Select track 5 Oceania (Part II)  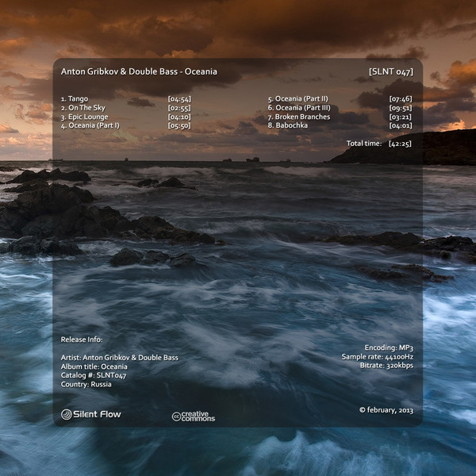tap(298, 98)
